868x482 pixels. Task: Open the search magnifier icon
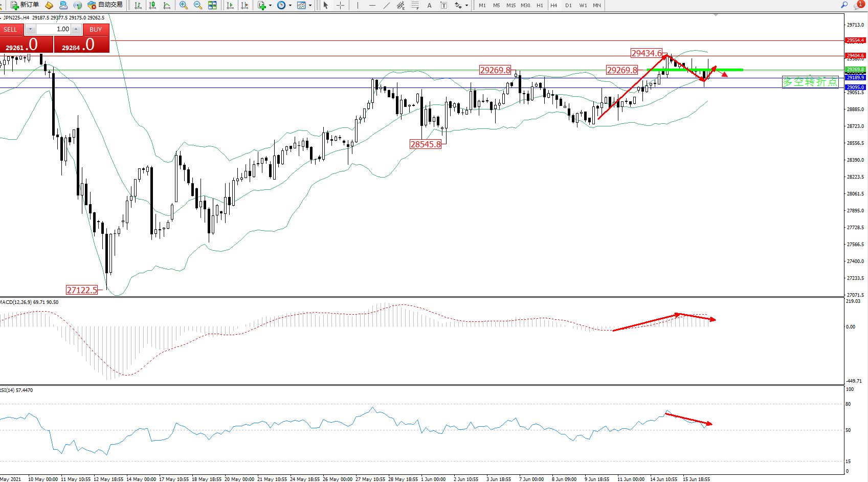844,5
